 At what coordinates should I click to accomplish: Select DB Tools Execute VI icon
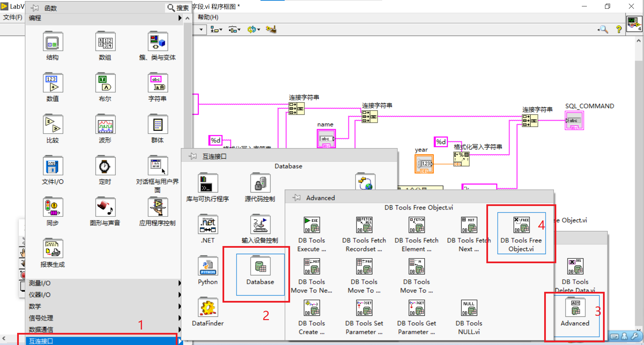[312, 225]
